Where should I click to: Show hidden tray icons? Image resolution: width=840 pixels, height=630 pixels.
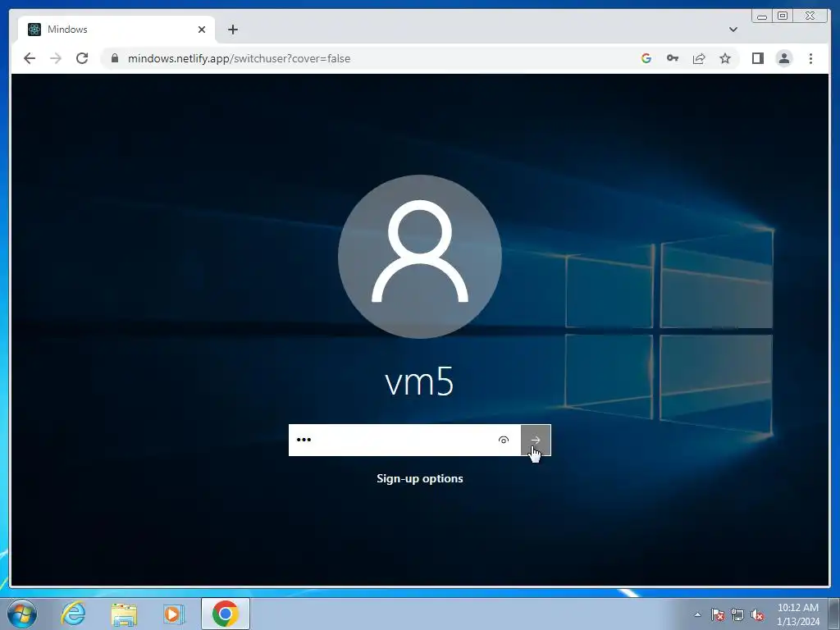pyautogui.click(x=697, y=614)
